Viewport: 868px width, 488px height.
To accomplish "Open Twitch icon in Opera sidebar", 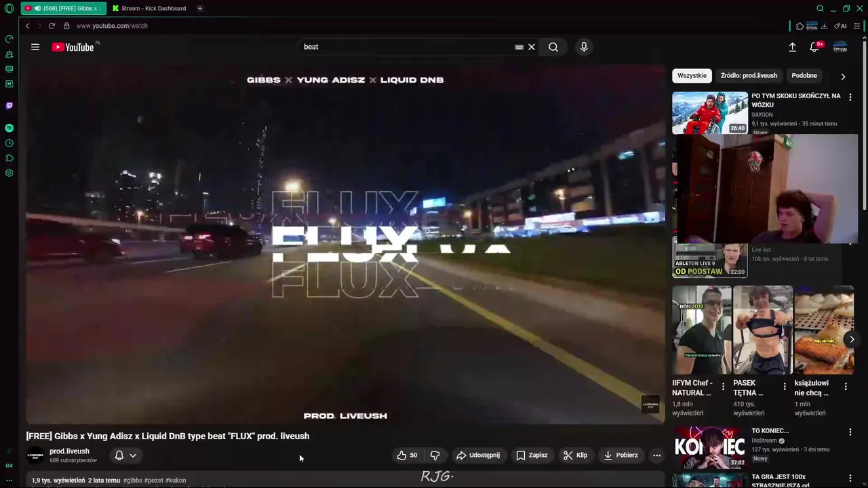I will pyautogui.click(x=9, y=106).
